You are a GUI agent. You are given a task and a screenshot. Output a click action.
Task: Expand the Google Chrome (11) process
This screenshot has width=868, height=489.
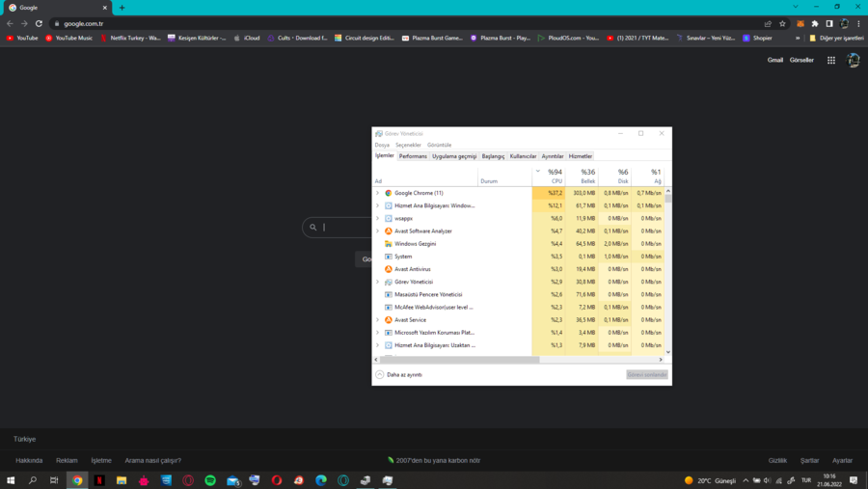click(x=377, y=193)
